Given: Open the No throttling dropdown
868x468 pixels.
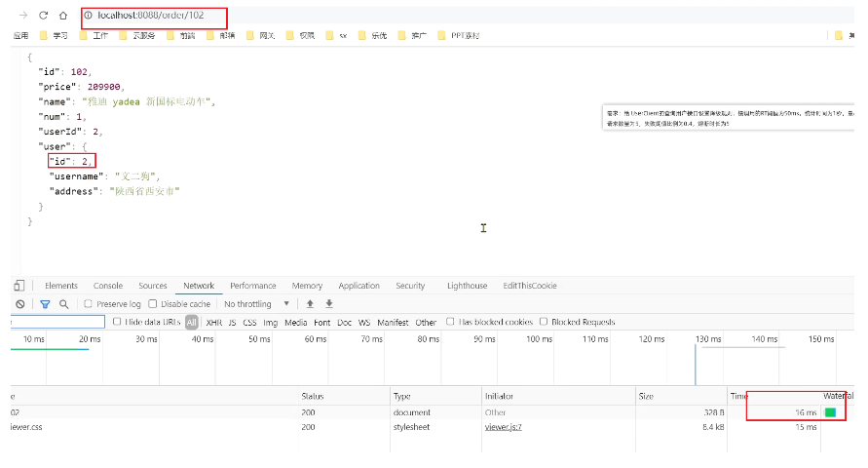Looking at the screenshot, I should [x=257, y=304].
